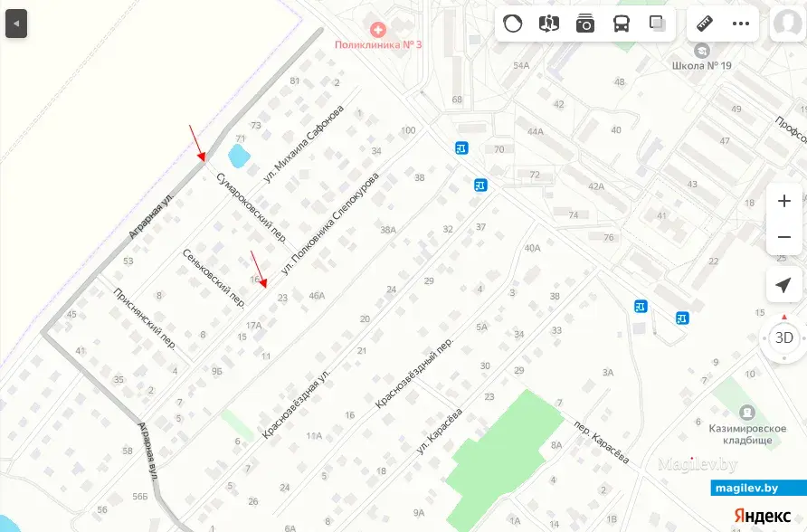807x532 pixels.
Task: Toggle 3D tilt view control
Action: pyautogui.click(x=783, y=338)
